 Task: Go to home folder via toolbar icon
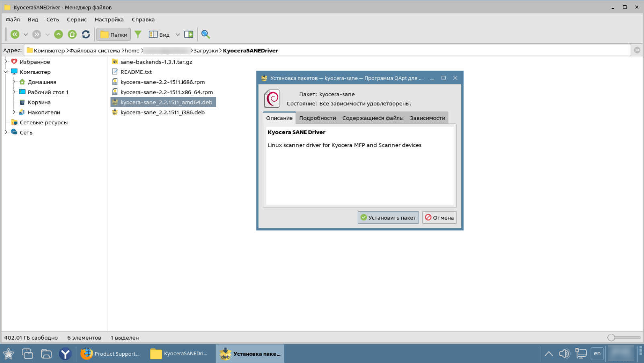tap(72, 34)
